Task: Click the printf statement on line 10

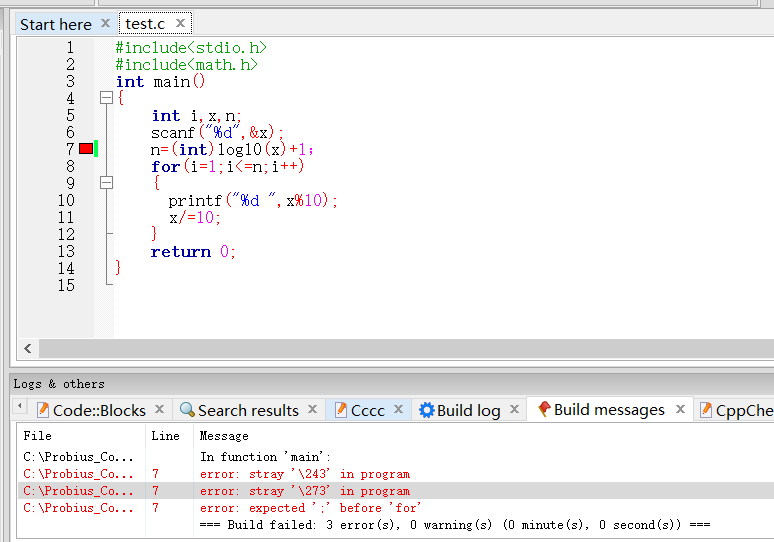Action: [x=253, y=200]
